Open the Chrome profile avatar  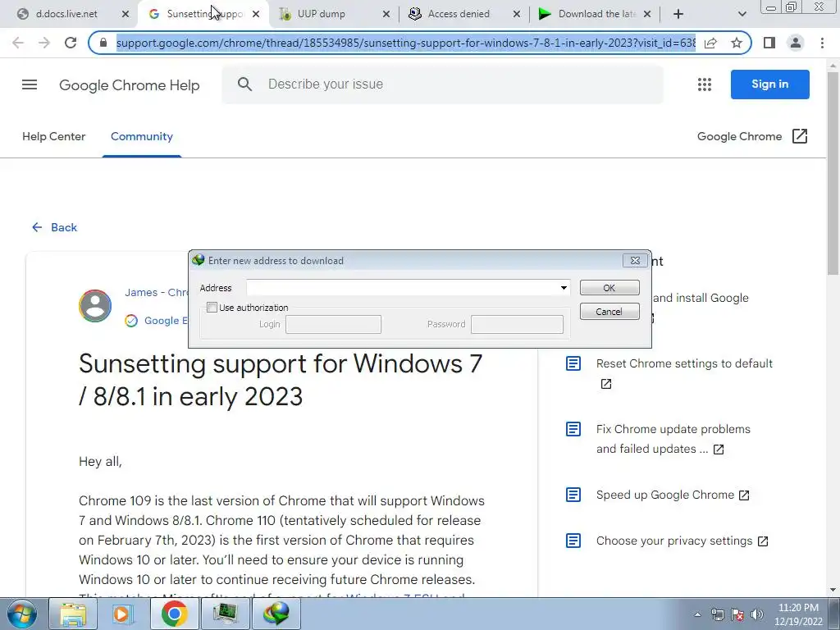[796, 43]
